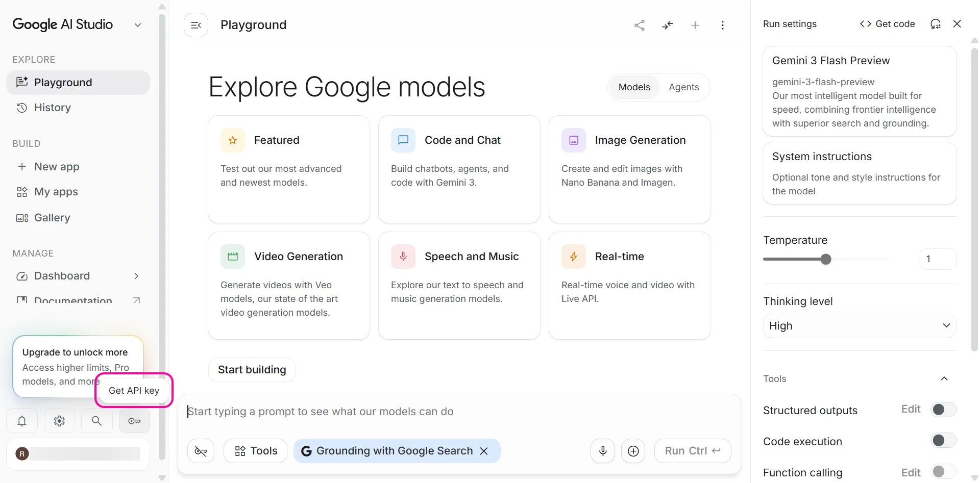Select New app in sidebar
The width and height of the screenshot is (980, 483).
[x=78, y=167]
